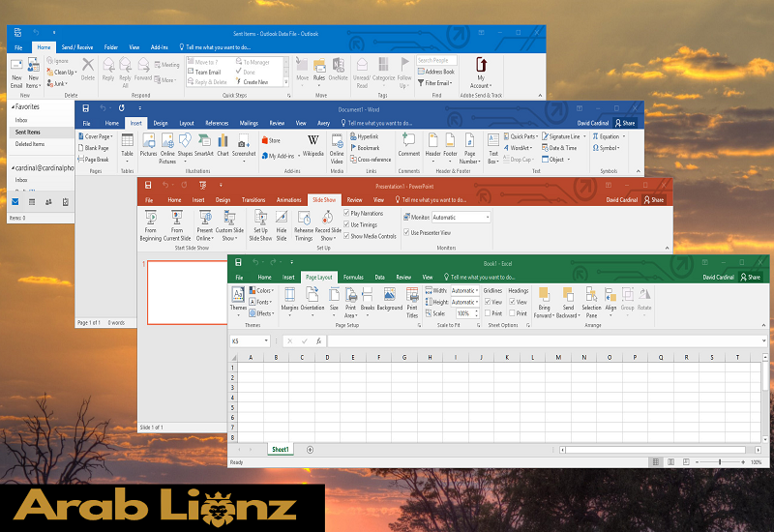Click Search People field in Outlook

pos(436,60)
